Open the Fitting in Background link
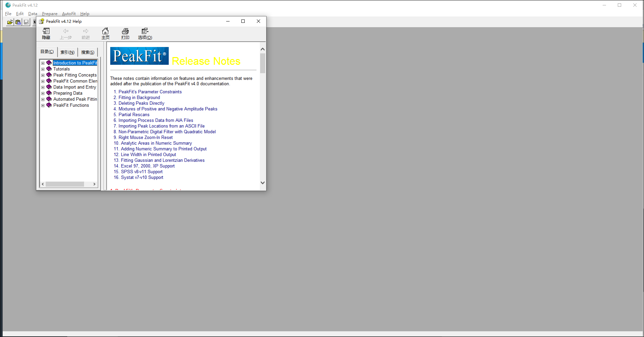The image size is (644, 337). click(139, 97)
